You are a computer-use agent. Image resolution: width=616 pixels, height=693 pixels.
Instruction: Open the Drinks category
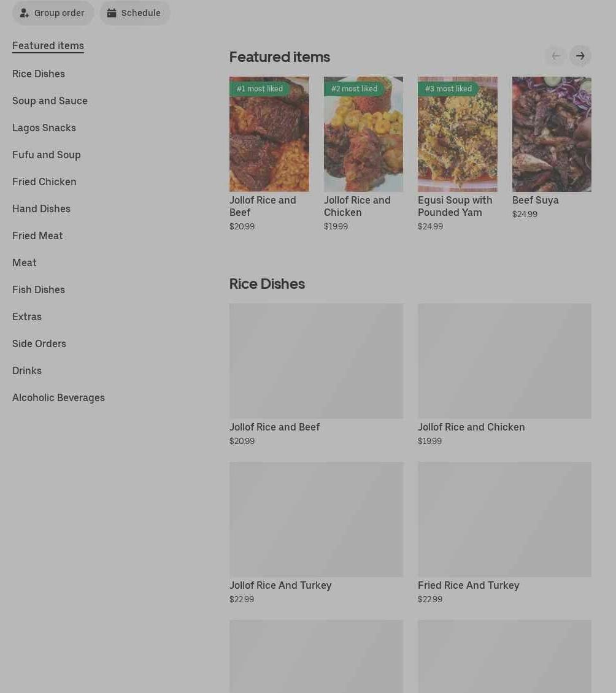27,370
